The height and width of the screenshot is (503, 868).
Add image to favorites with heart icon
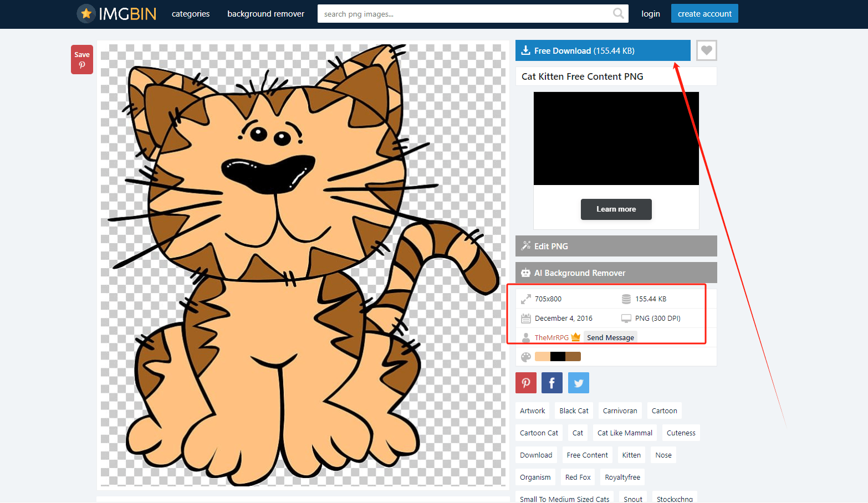pyautogui.click(x=706, y=50)
